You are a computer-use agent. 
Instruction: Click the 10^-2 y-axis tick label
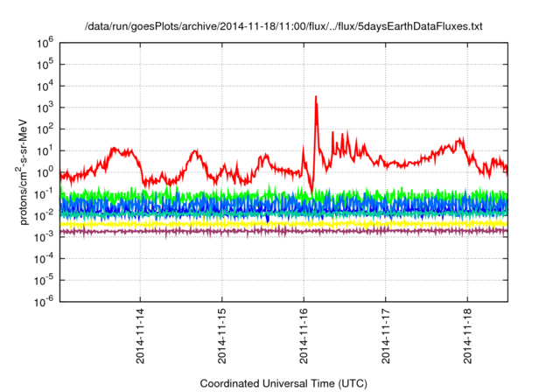44,215
